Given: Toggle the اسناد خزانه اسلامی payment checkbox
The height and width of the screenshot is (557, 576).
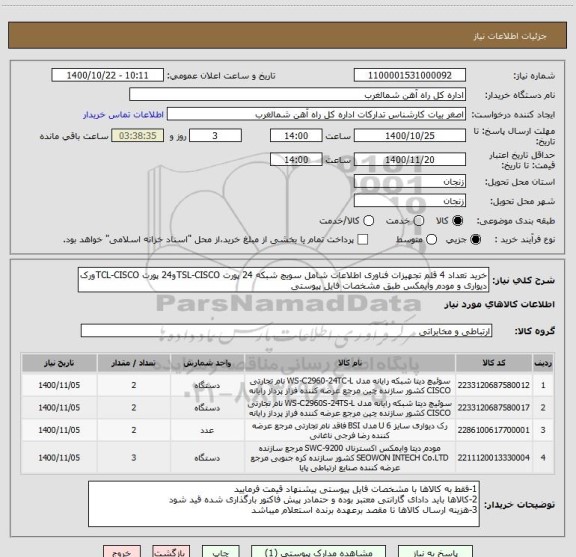Looking at the screenshot, I should coord(363,240).
